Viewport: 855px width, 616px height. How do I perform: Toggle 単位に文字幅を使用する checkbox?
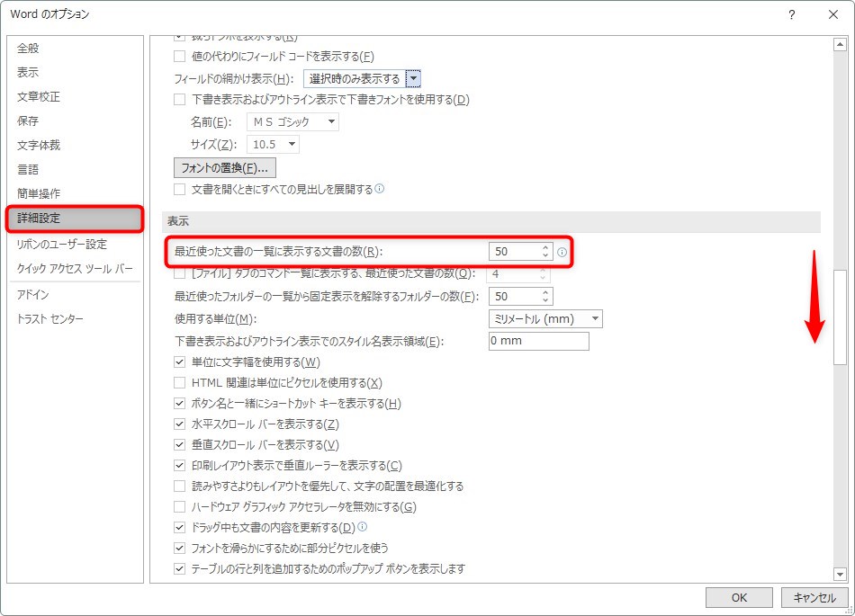(x=180, y=362)
